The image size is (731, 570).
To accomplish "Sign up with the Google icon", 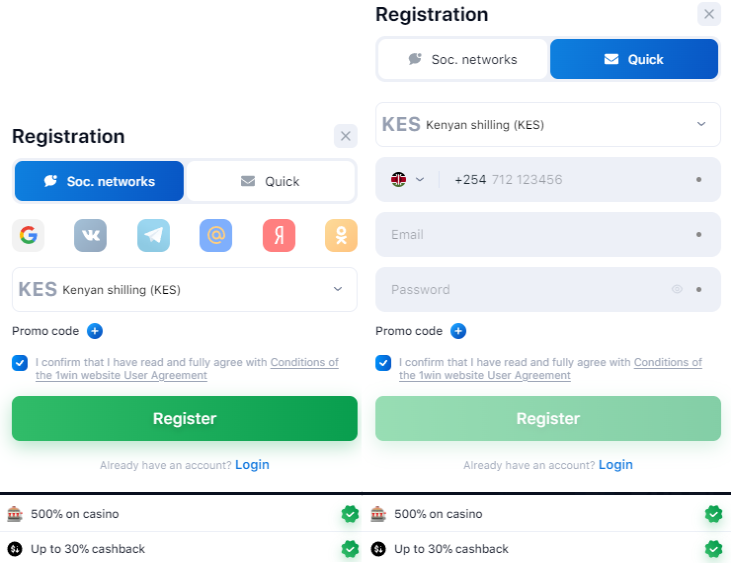I will [28, 236].
